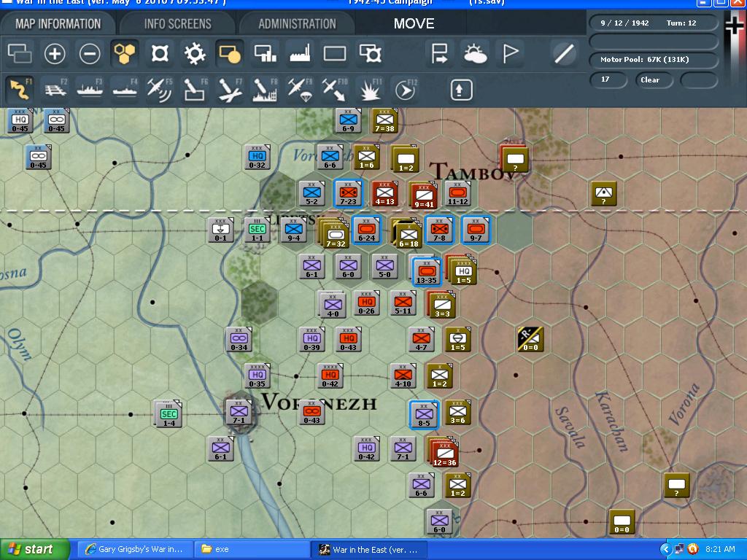
Task: Select the F2 rail move mode
Action: point(55,90)
